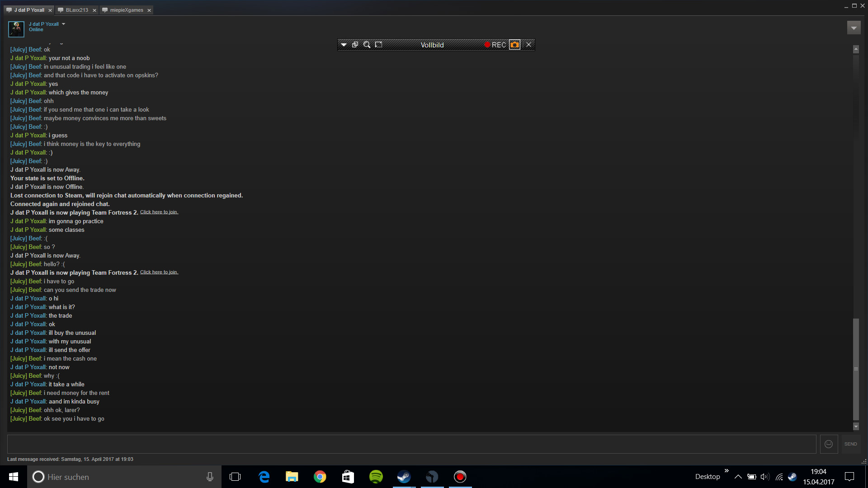Screen dimensions: 868x488
Task: Click the recorder window-select icon
Action: tap(355, 45)
